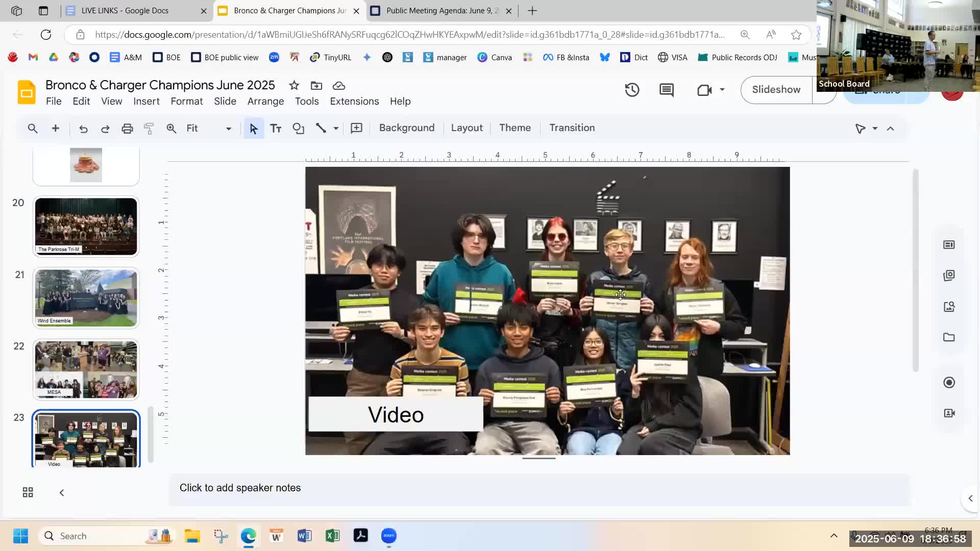Viewport: 980px width, 551px height.
Task: Click the filmstrip vertical scrollbar
Action: [x=151, y=434]
